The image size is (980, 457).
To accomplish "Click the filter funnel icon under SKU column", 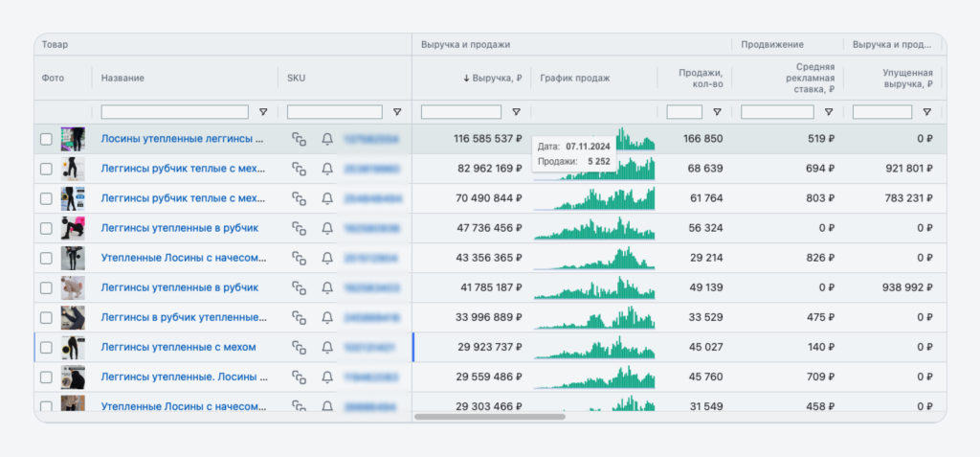I will (397, 112).
